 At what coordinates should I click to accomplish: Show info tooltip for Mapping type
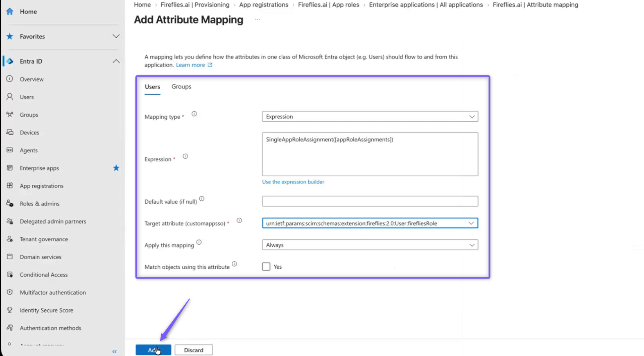(194, 114)
